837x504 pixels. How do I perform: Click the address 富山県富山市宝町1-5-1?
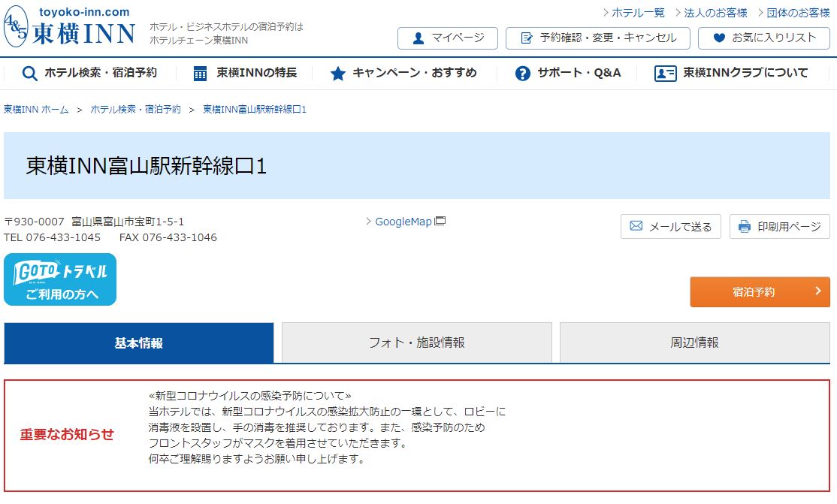(128, 222)
